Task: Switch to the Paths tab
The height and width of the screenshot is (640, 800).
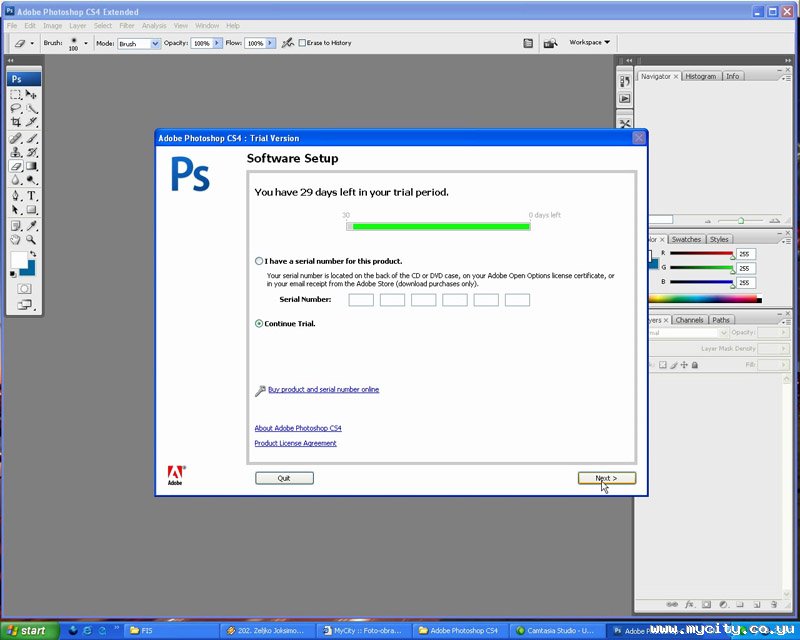Action: pyautogui.click(x=720, y=320)
